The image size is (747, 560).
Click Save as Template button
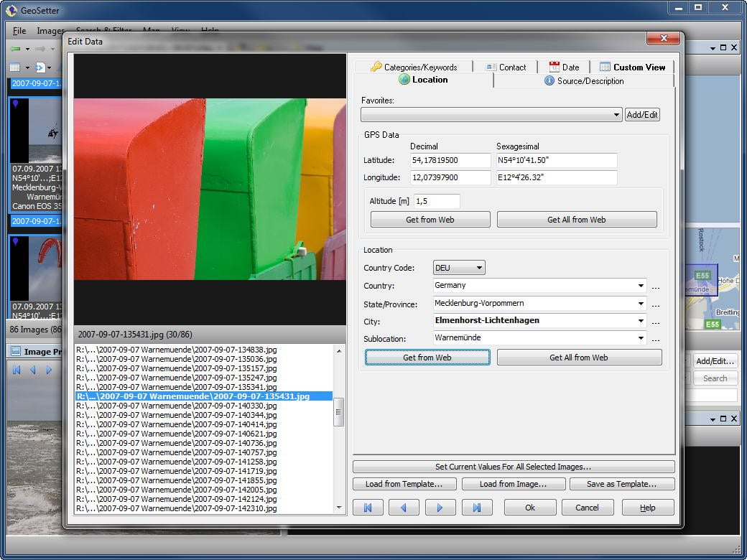click(622, 484)
